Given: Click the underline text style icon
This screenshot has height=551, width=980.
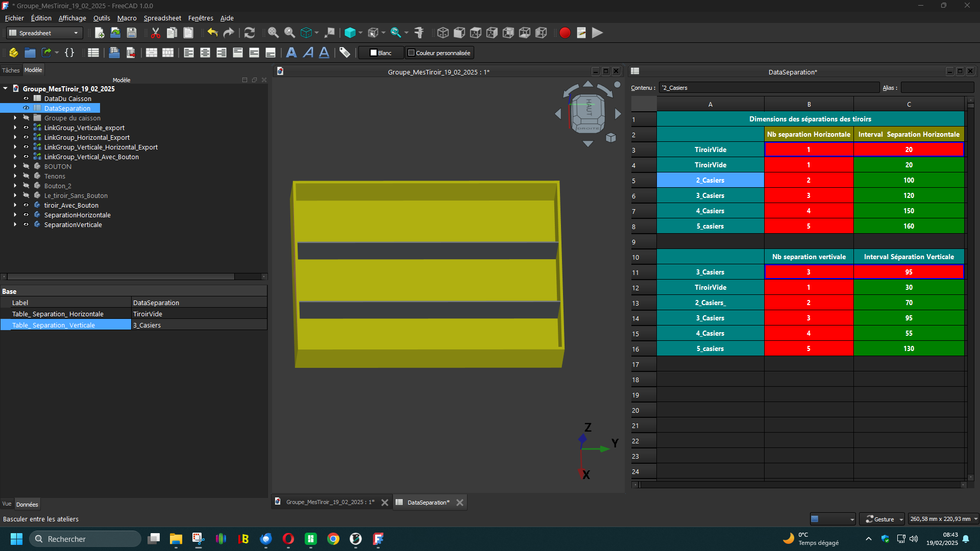Looking at the screenshot, I should [x=324, y=53].
